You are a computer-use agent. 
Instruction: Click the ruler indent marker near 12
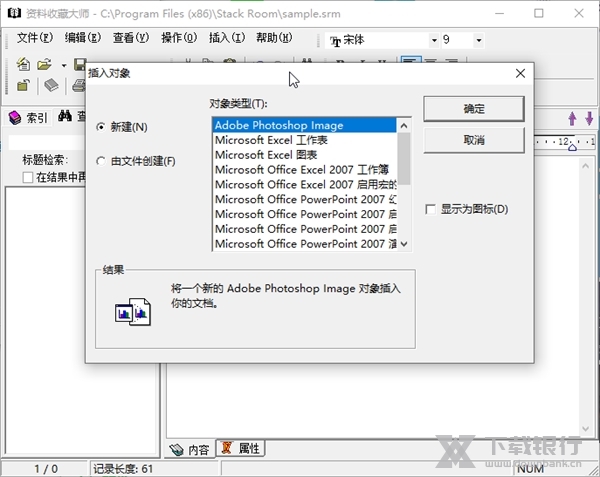(572, 147)
